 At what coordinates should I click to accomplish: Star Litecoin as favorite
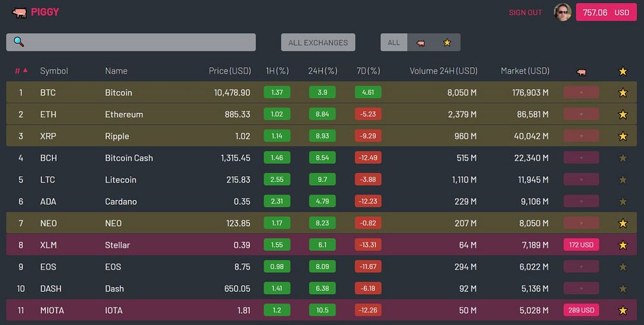coord(623,180)
